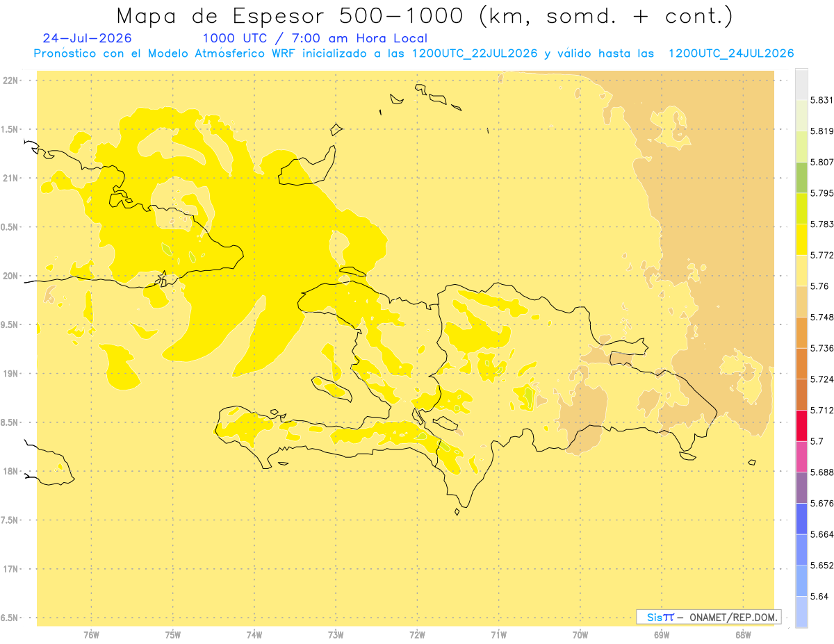Click the 22N latitude label
The image size is (834, 644).
(10, 80)
